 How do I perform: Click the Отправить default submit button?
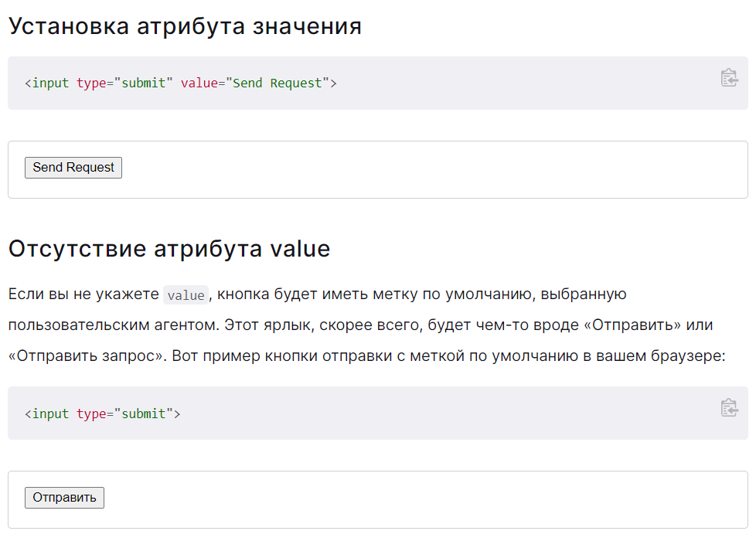click(x=65, y=498)
